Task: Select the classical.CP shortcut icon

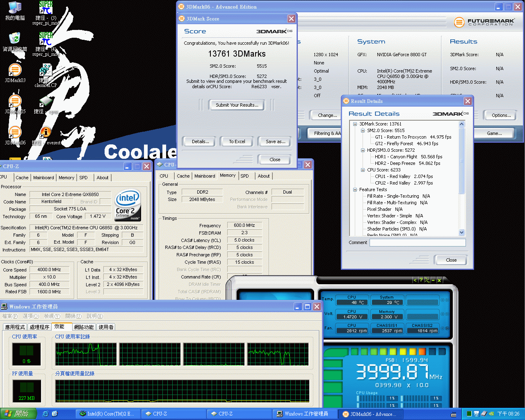Action: click(46, 75)
